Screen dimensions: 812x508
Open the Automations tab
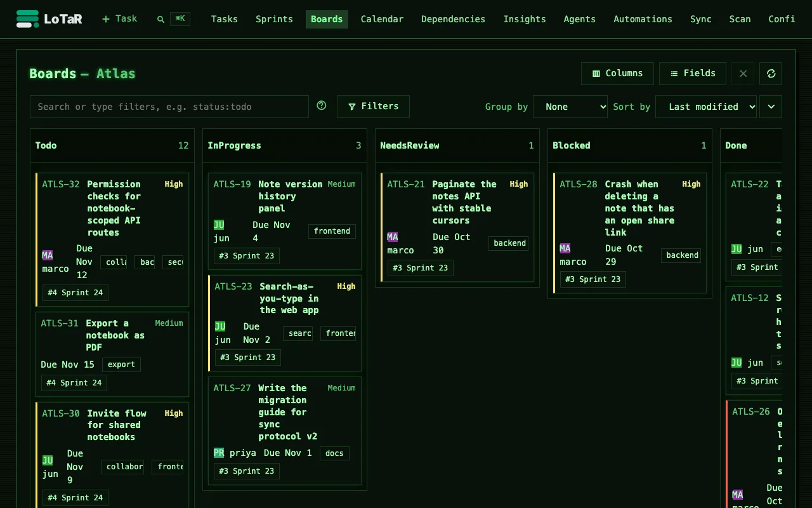coord(643,19)
